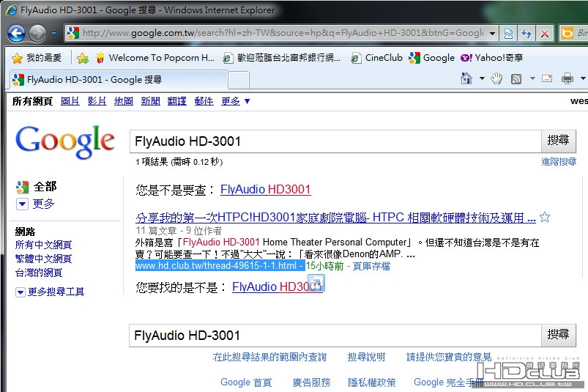The width and height of the screenshot is (588, 392).
Task: Open the 翻譯 translate link
Action: [x=177, y=101]
